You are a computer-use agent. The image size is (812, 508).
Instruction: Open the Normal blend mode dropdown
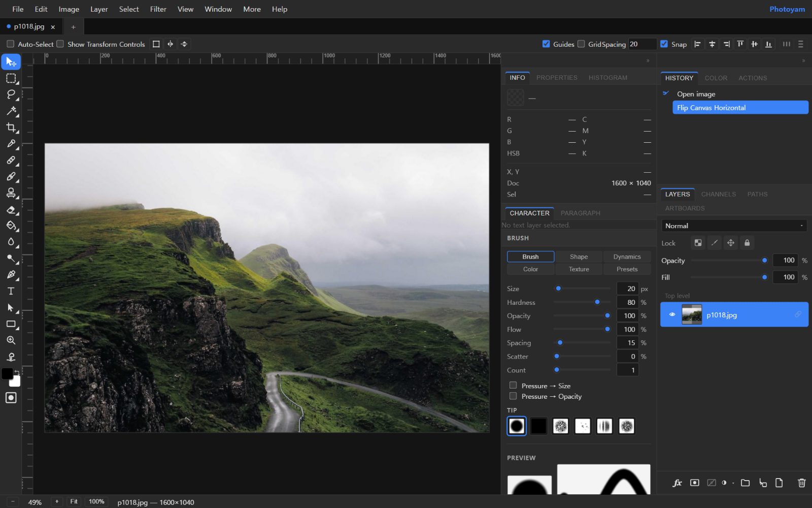[734, 226]
